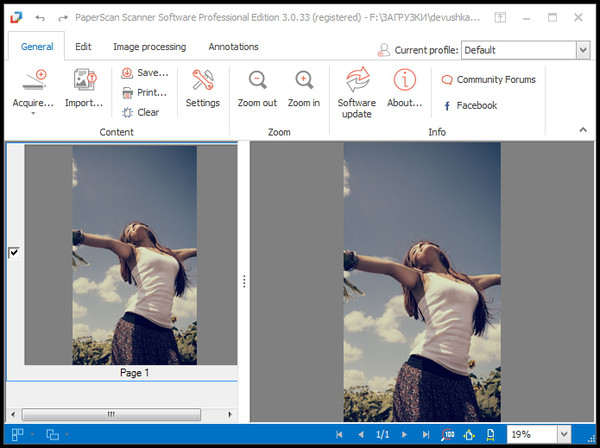Open the Annotations tab
The image size is (600, 448).
[233, 47]
